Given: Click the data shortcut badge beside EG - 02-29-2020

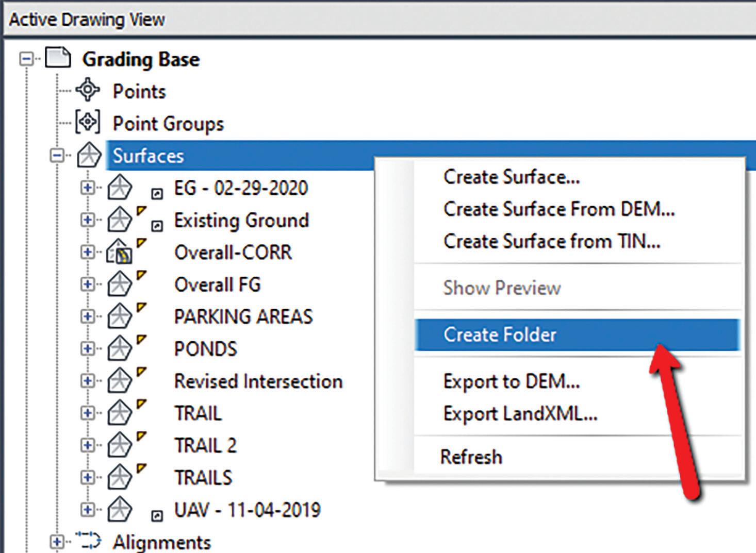Looking at the screenshot, I should 157,194.
